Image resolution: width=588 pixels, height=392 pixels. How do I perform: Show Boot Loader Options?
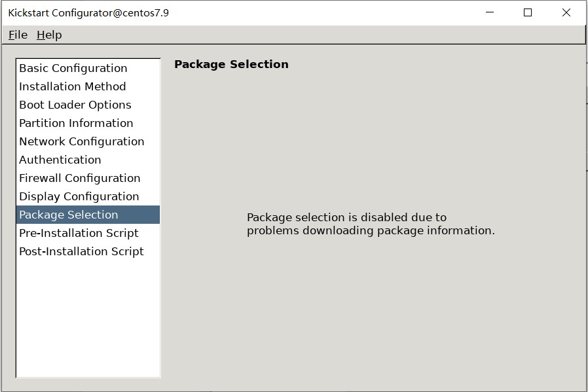coord(75,105)
